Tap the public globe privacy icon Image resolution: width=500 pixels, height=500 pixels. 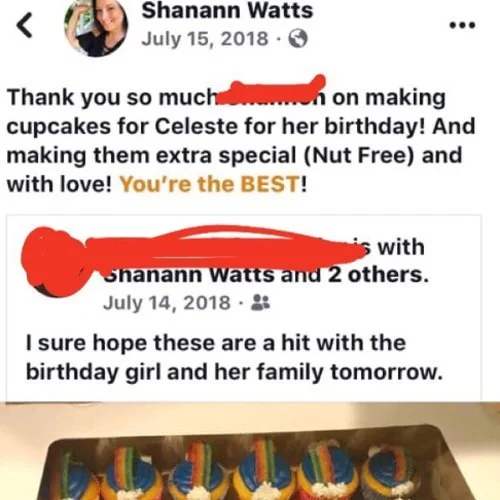[298, 39]
